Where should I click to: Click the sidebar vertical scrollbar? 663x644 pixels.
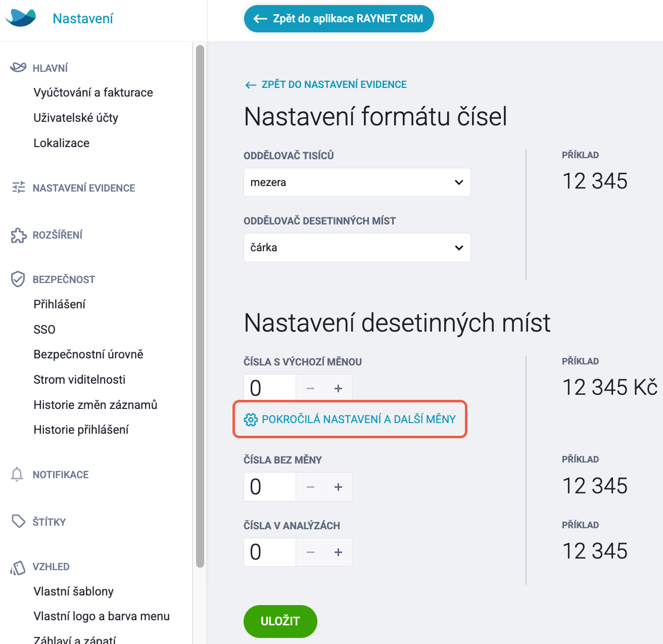click(200, 306)
